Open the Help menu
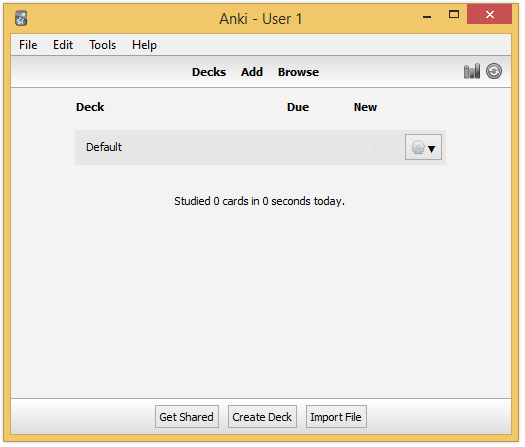This screenshot has width=525, height=447. 144,45
